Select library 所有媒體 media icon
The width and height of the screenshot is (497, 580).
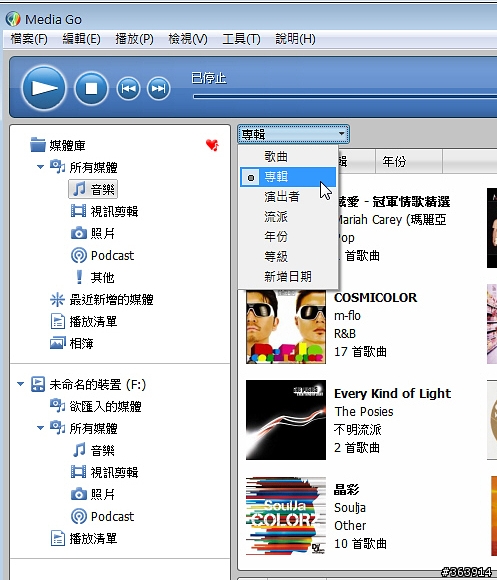coord(57,167)
